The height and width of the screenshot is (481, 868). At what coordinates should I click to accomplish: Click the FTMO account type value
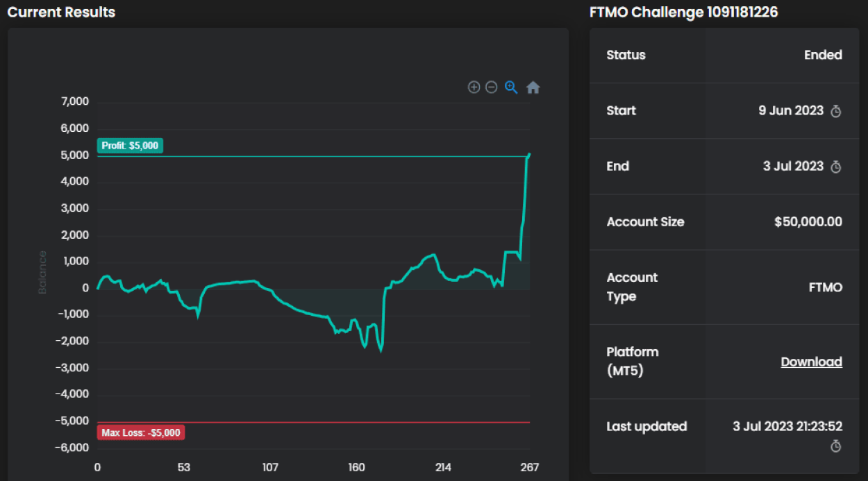click(x=825, y=287)
